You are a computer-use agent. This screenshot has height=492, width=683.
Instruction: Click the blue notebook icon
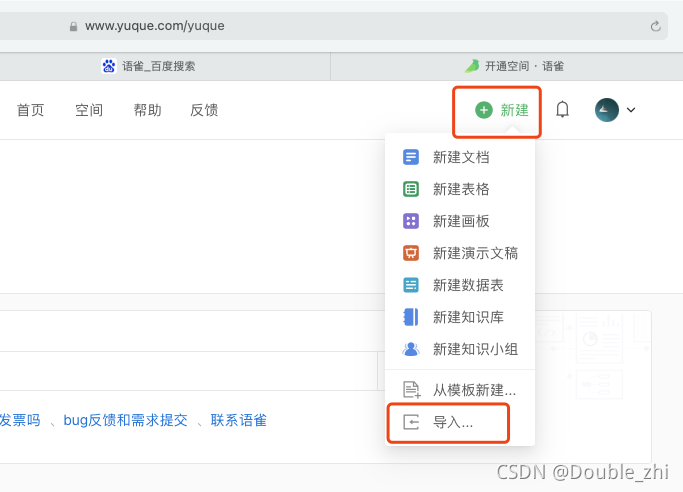coord(411,317)
